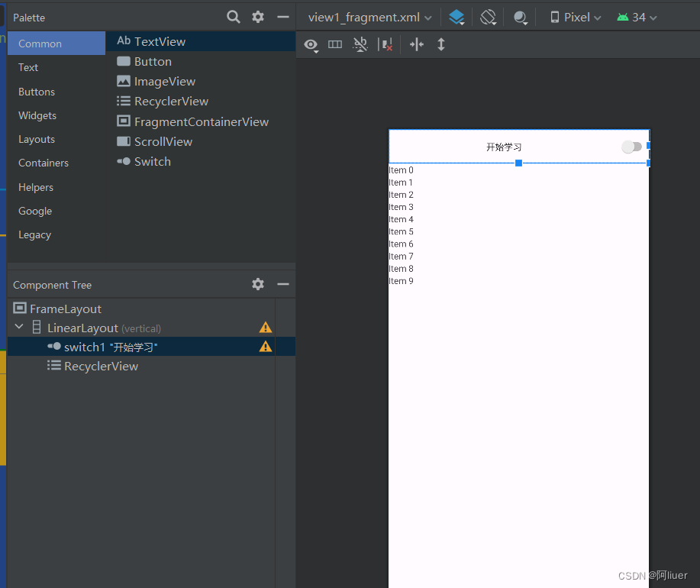
Task: Click Item 9 in preview list
Action: 401,281
